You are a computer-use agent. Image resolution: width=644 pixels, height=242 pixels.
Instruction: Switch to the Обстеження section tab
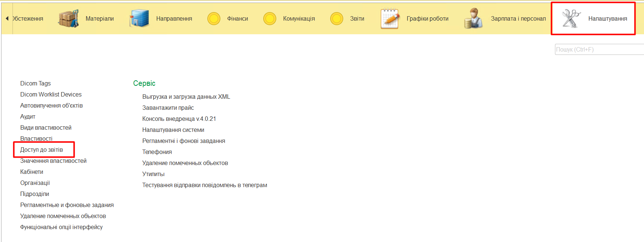(x=28, y=18)
